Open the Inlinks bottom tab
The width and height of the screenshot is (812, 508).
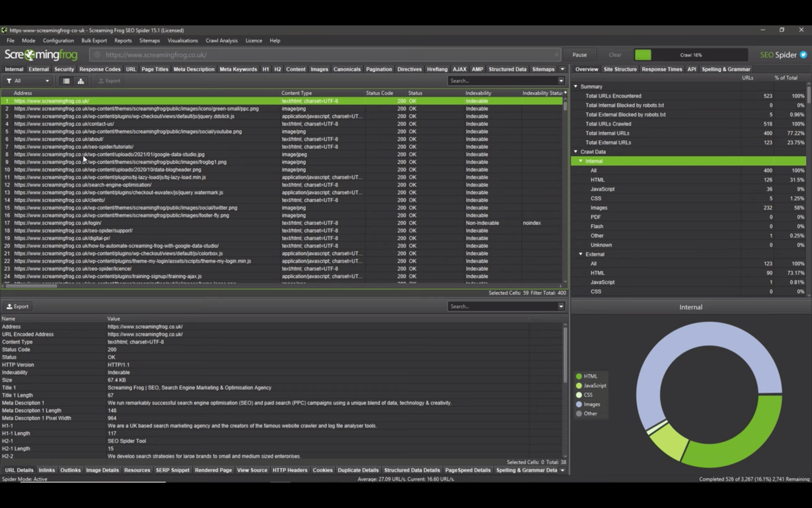[x=47, y=470]
